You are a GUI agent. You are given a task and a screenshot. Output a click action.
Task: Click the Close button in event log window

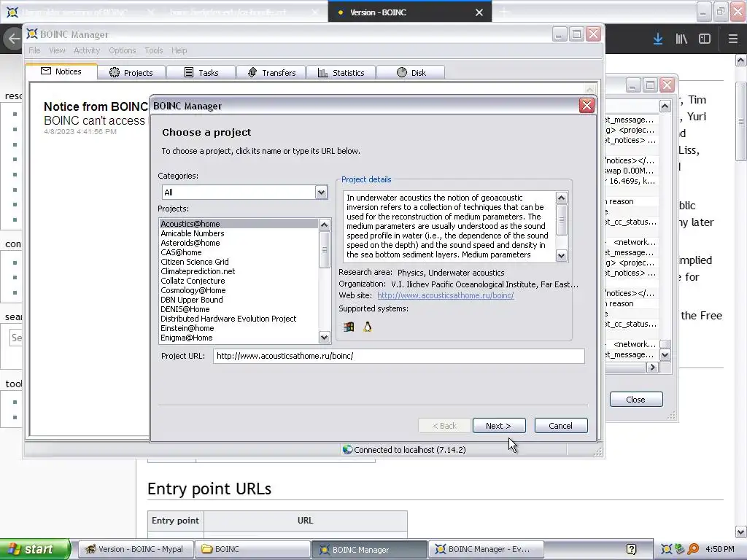636,400
